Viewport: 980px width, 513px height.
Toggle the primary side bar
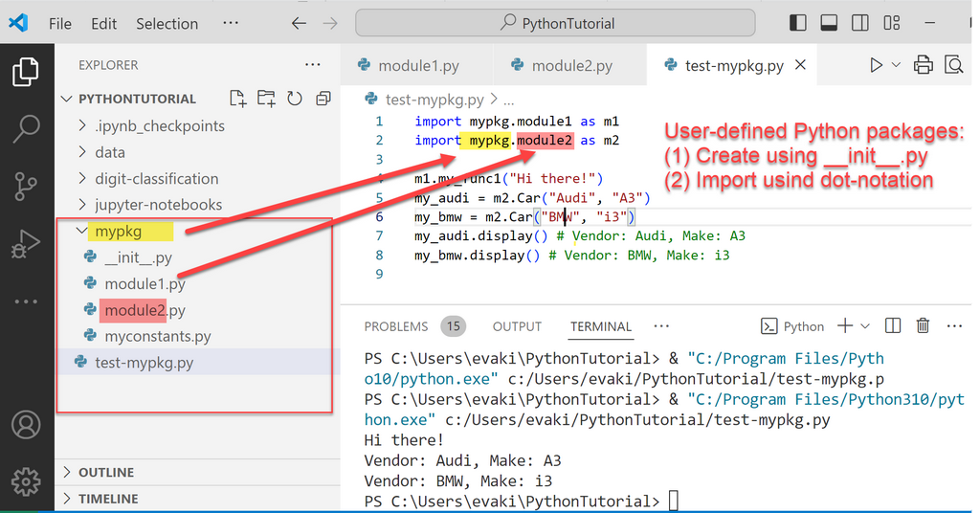797,23
